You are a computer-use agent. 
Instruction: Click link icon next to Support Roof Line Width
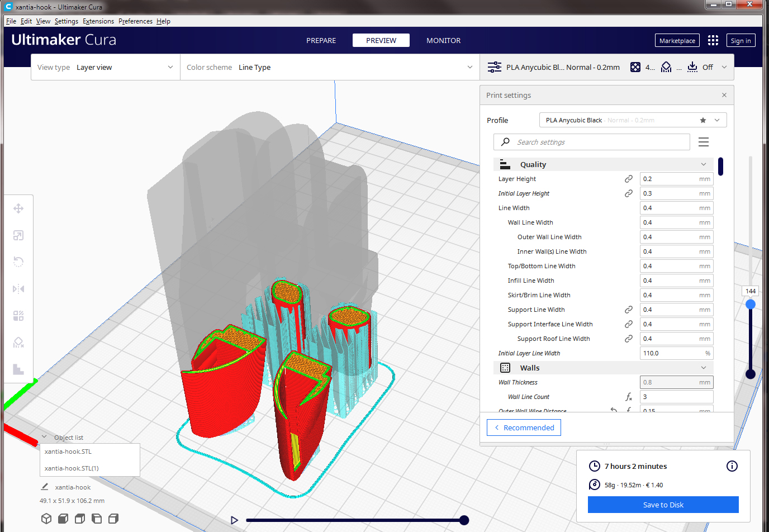629,339
